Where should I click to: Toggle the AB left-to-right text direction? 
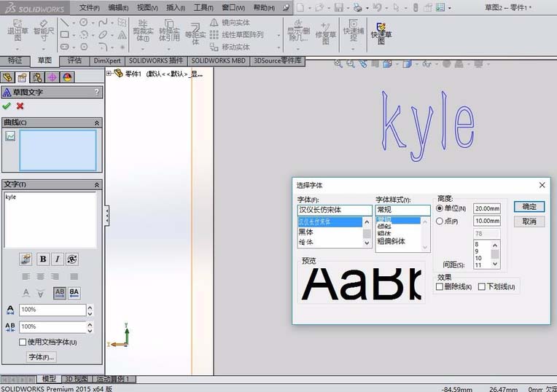click(60, 293)
